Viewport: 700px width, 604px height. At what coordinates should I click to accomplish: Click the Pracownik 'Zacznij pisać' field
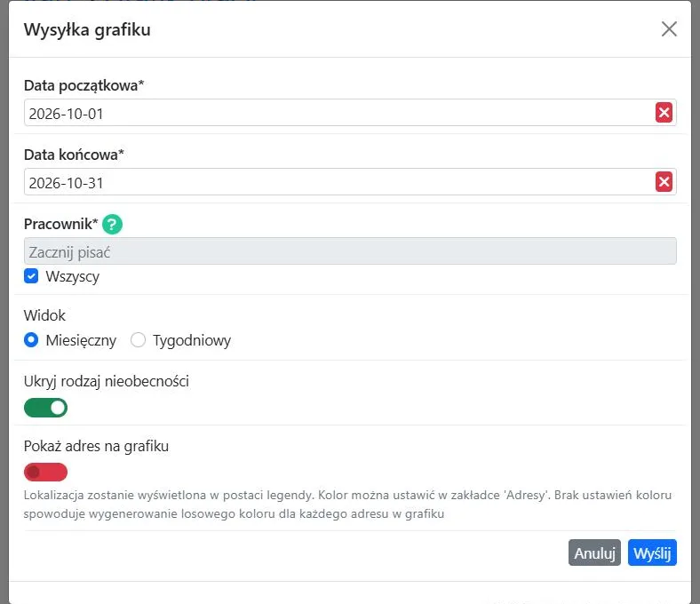click(350, 250)
